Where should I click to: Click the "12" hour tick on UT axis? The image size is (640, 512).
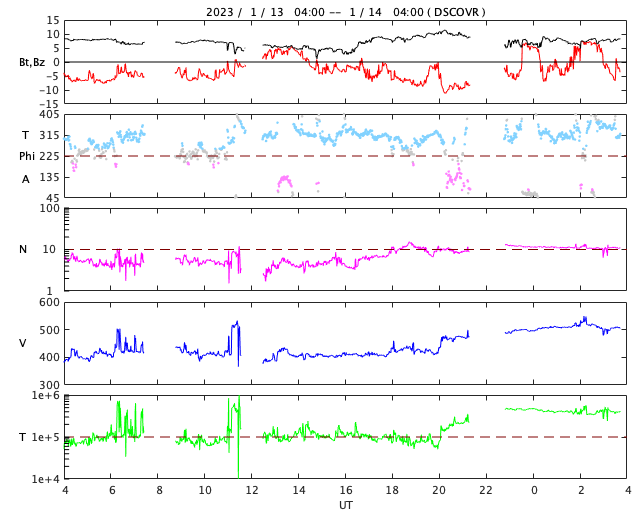click(x=251, y=490)
